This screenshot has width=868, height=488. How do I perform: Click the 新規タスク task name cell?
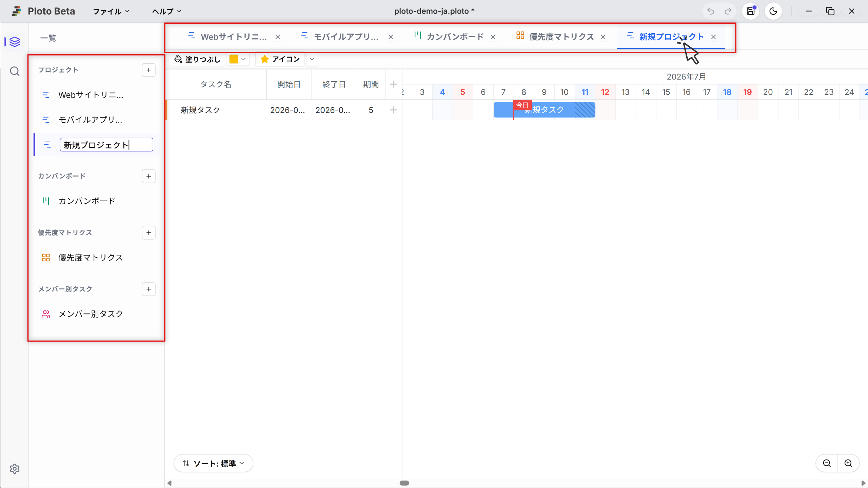(217, 110)
